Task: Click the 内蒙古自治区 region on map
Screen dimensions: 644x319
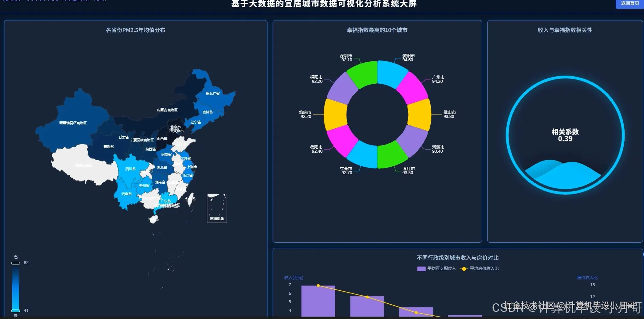Action: pos(167,109)
